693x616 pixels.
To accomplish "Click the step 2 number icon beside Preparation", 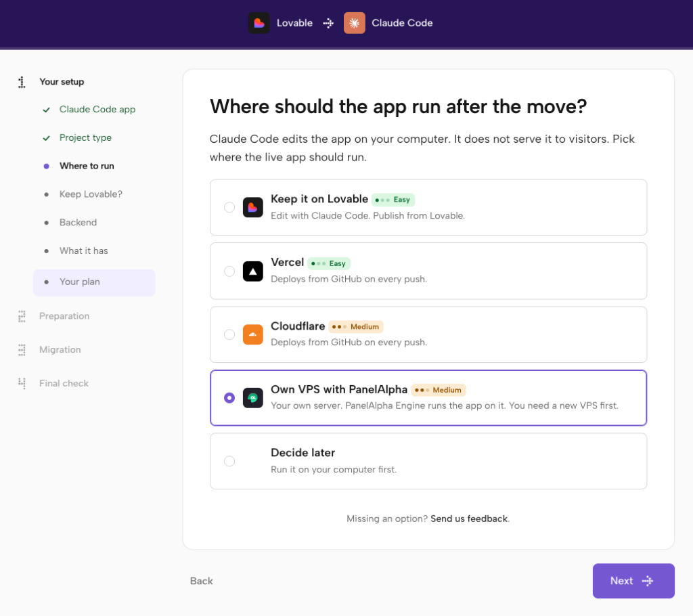I will click(x=21, y=316).
